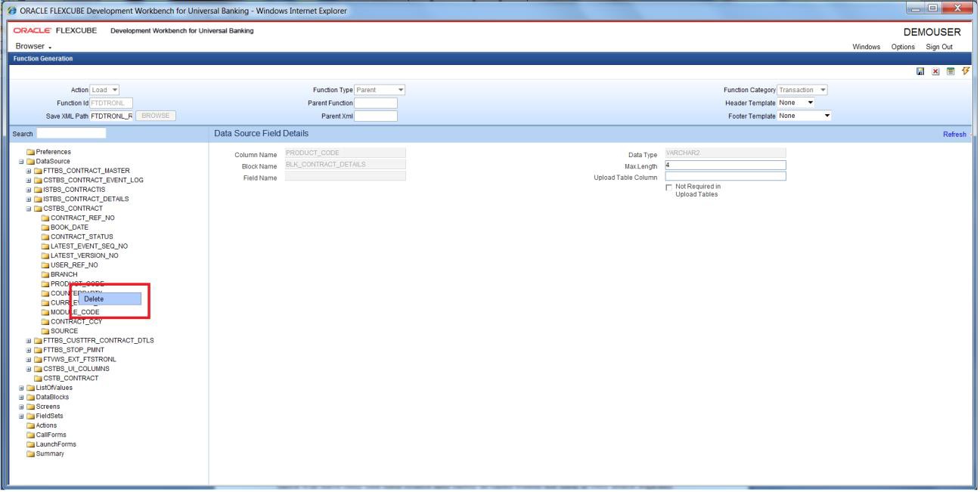Enable Not Required in Upload Tables checkbox

pyautogui.click(x=668, y=187)
